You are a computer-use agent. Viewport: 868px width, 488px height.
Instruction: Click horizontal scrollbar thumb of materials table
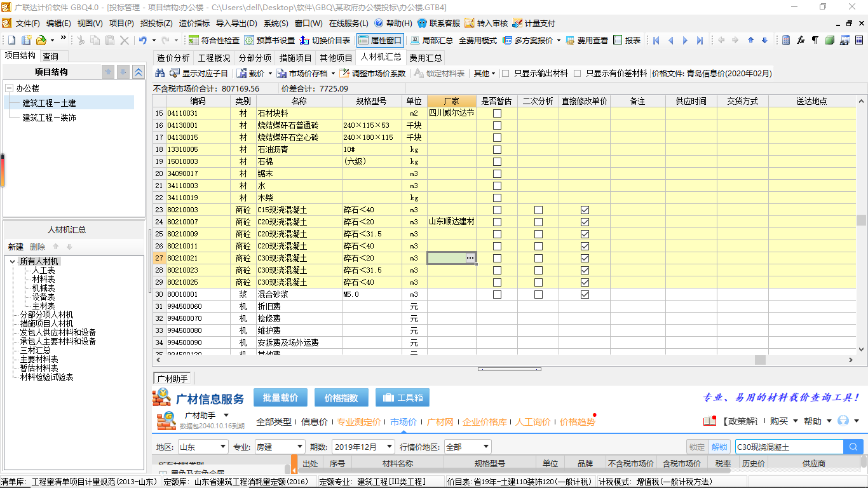(760, 360)
